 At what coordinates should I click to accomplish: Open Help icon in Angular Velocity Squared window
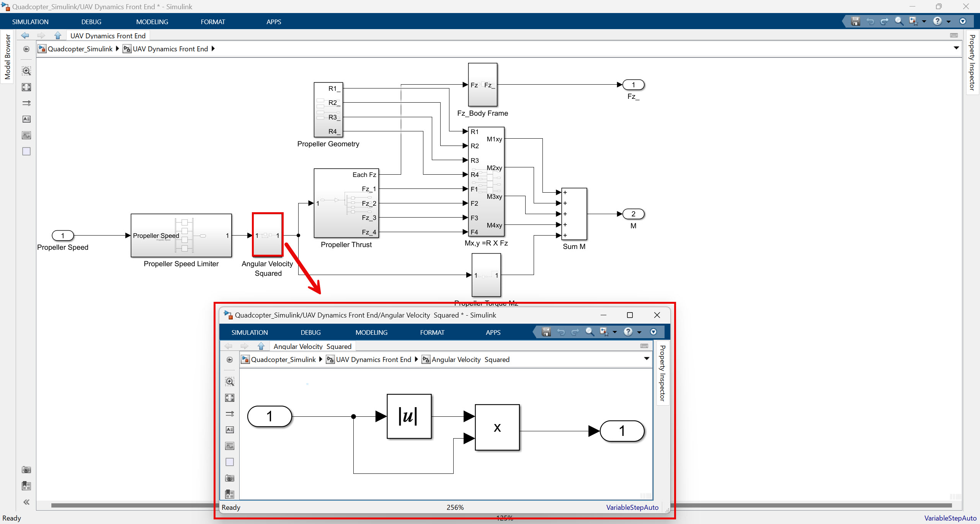tap(628, 332)
